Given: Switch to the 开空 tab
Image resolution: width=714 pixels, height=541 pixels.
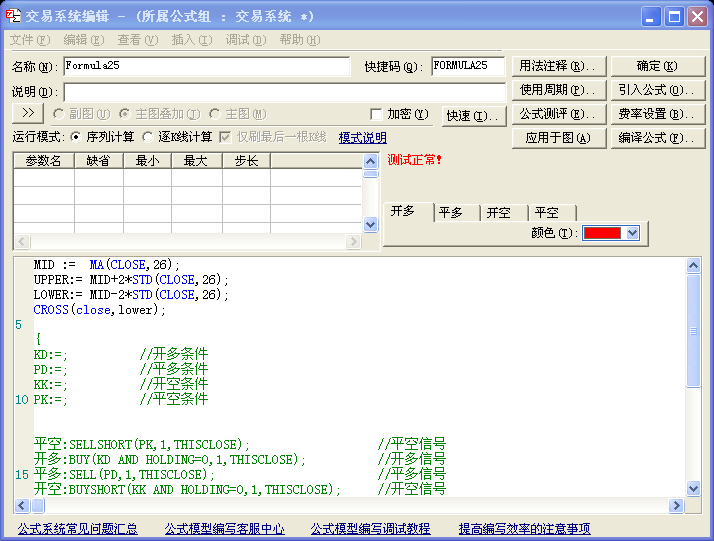Looking at the screenshot, I should 504,213.
